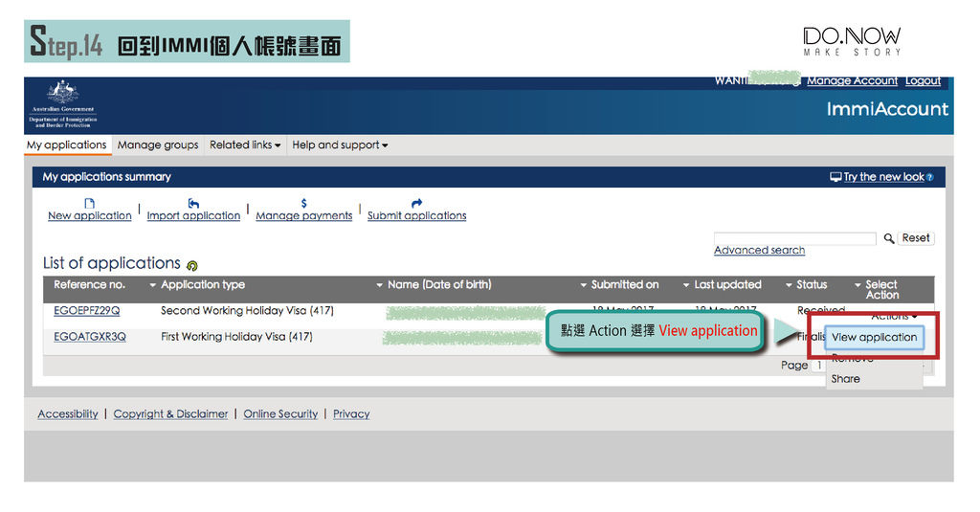Open the Manage payments link
This screenshot has width=980, height=512.
tap(303, 215)
